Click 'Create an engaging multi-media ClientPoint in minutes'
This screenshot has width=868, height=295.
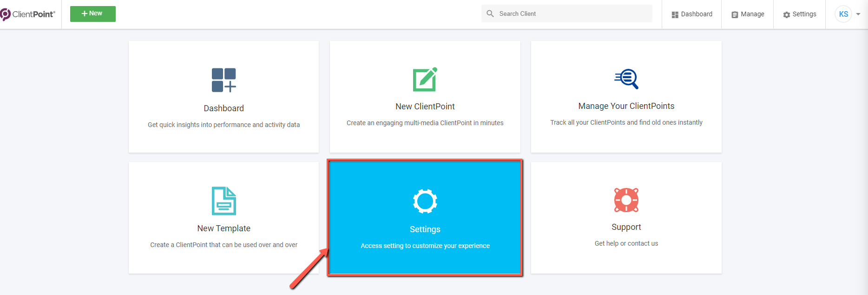pyautogui.click(x=425, y=123)
